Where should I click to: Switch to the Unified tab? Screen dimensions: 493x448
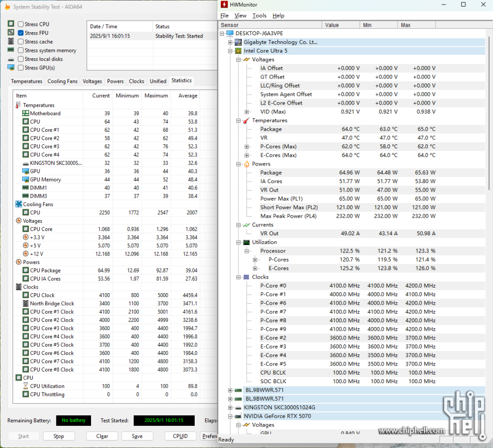tap(158, 81)
